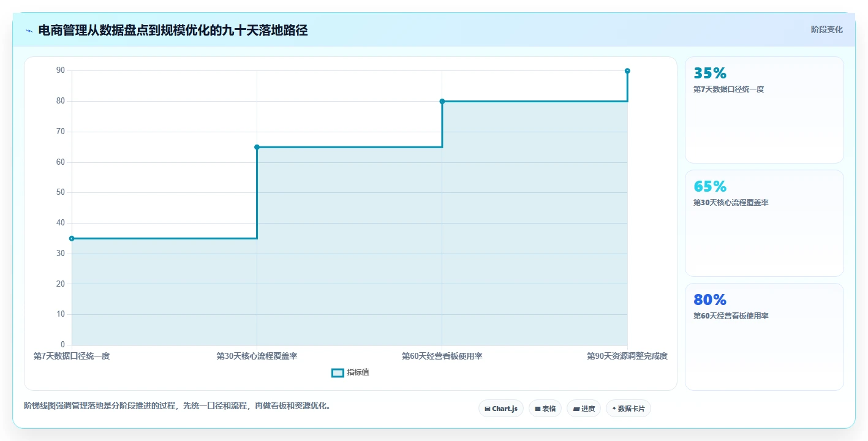
Task: Click the y-axis tick label 50
Action: tap(61, 192)
